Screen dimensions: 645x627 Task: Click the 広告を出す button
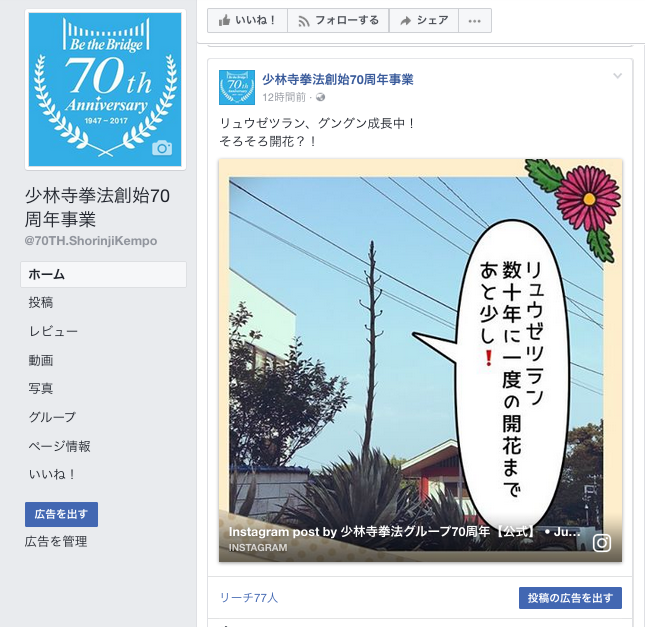61,514
